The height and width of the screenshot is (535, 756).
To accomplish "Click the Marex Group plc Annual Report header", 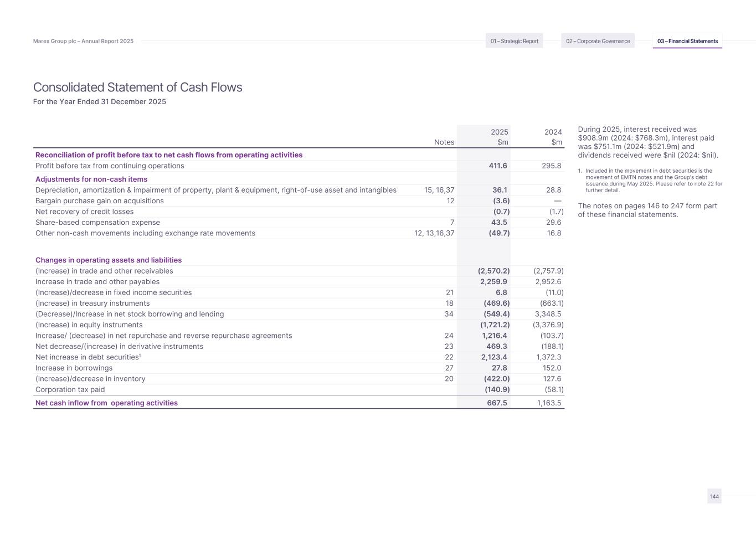I will pos(83,41).
